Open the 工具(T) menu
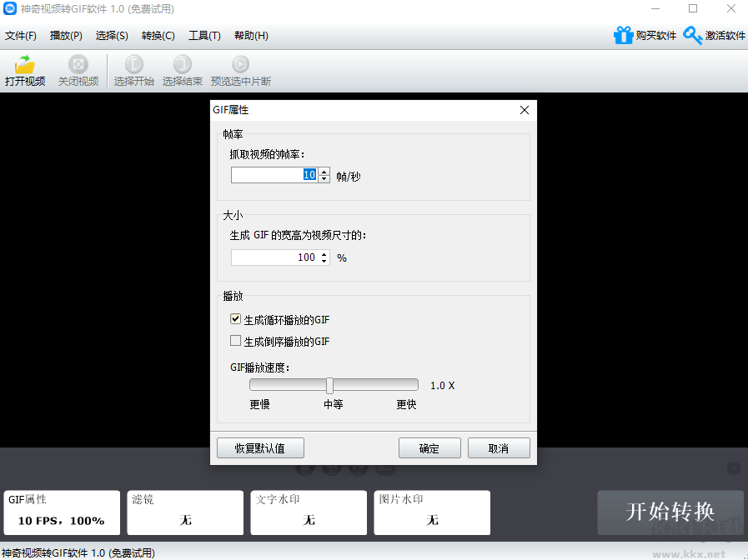Screen dimensions: 748x560 pos(203,36)
